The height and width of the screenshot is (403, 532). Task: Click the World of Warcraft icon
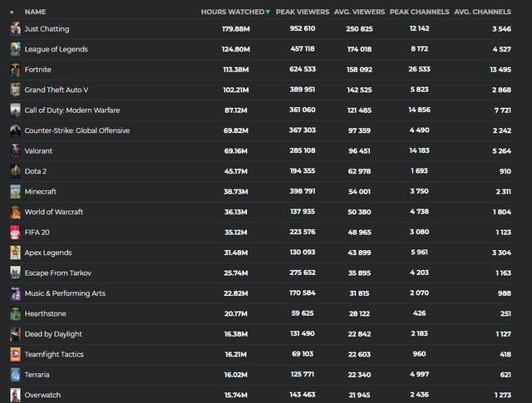pos(15,212)
